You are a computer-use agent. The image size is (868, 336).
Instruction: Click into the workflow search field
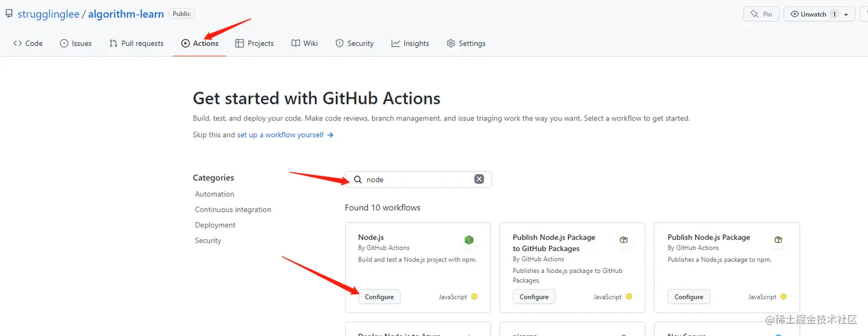point(419,179)
